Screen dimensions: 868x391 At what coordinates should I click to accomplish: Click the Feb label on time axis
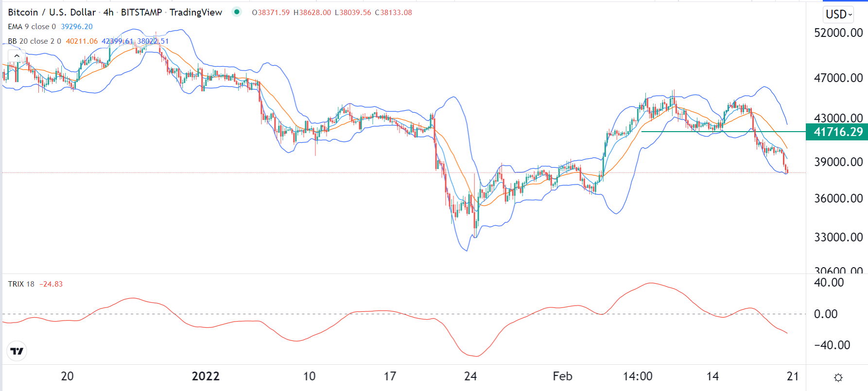[x=562, y=376]
